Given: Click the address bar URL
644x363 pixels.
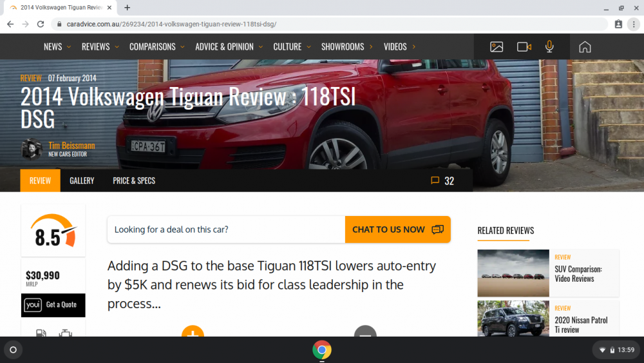Looking at the screenshot, I should pos(171,25).
